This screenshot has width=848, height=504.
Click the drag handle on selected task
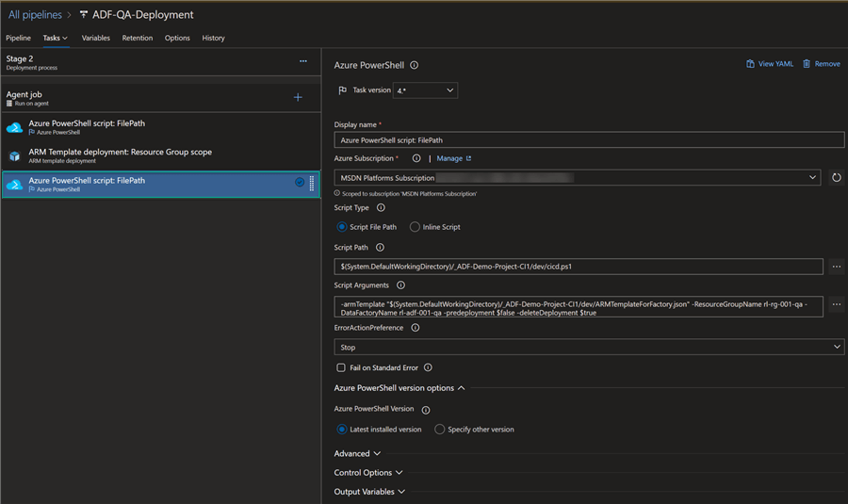pyautogui.click(x=313, y=184)
